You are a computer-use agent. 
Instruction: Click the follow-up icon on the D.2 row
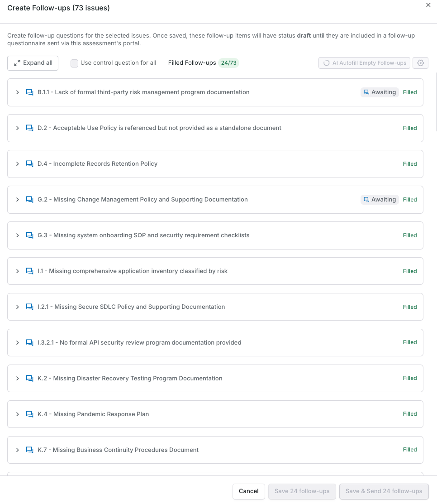point(29,128)
